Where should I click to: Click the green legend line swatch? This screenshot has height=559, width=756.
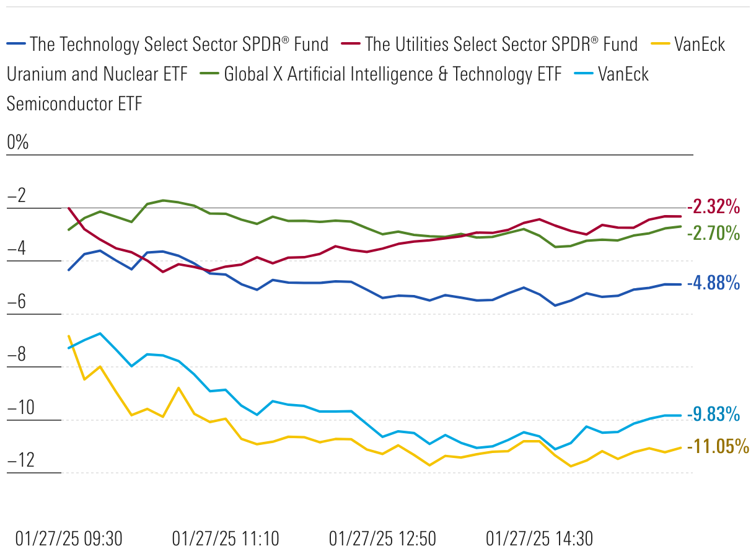click(210, 74)
